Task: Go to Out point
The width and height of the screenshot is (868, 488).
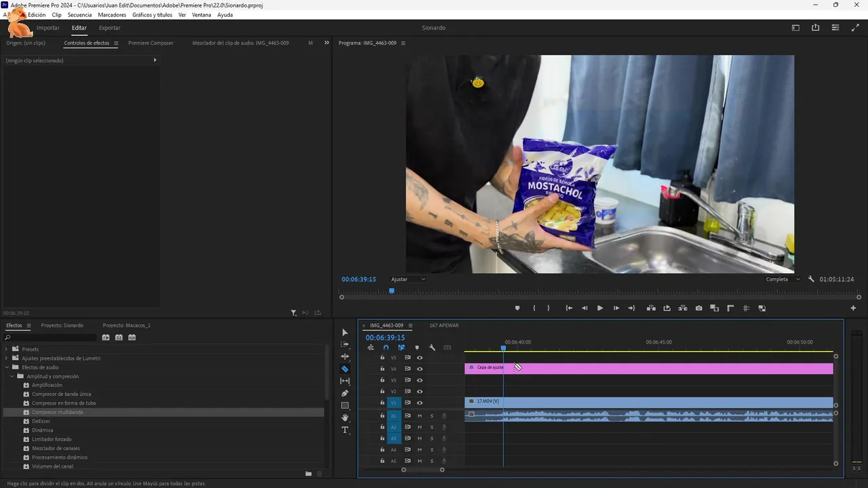Action: point(631,308)
